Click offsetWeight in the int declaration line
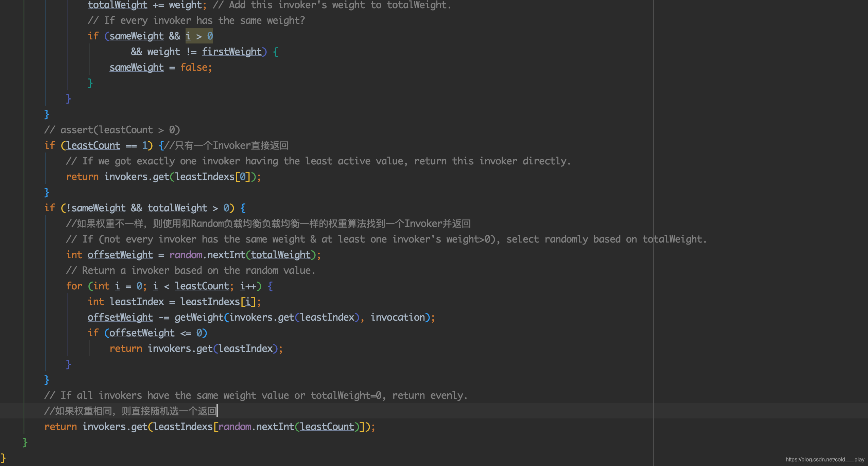This screenshot has height=466, width=868. pyautogui.click(x=120, y=255)
